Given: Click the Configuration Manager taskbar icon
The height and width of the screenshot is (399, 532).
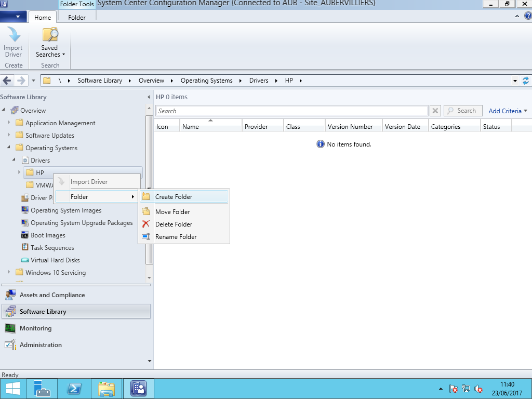Looking at the screenshot, I should (x=138, y=389).
